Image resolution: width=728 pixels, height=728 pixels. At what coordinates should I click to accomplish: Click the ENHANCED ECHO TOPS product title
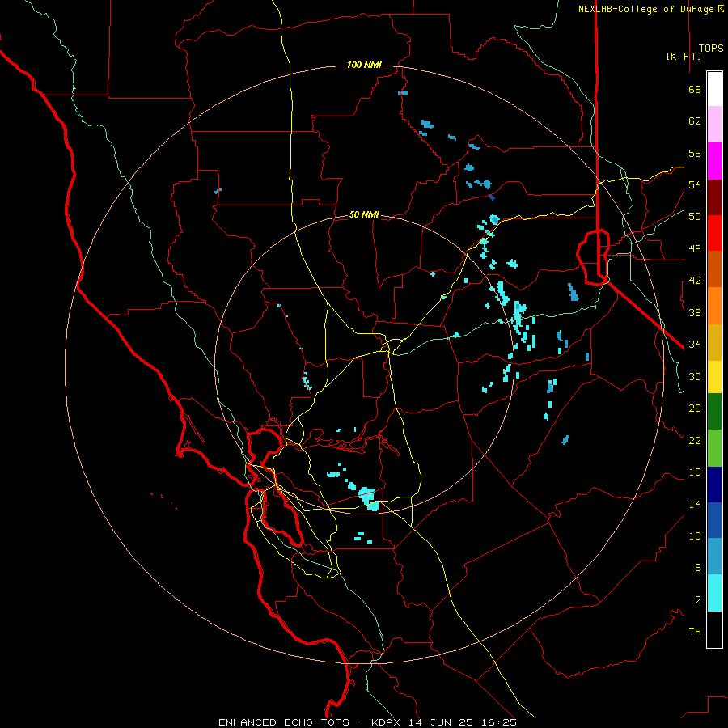284,722
